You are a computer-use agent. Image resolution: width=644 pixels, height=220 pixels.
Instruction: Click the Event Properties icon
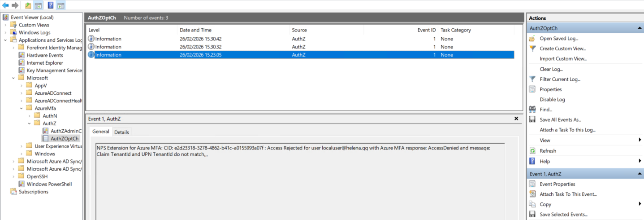click(x=532, y=184)
